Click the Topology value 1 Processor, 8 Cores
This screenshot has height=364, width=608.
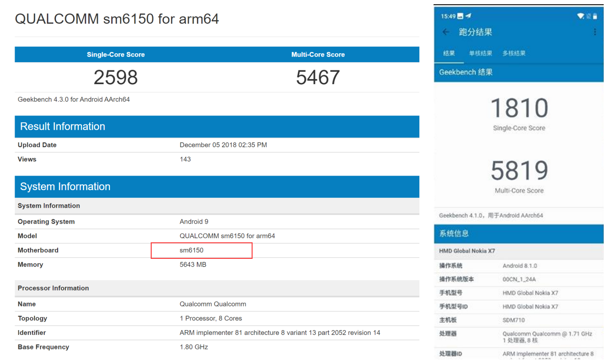pos(211,318)
